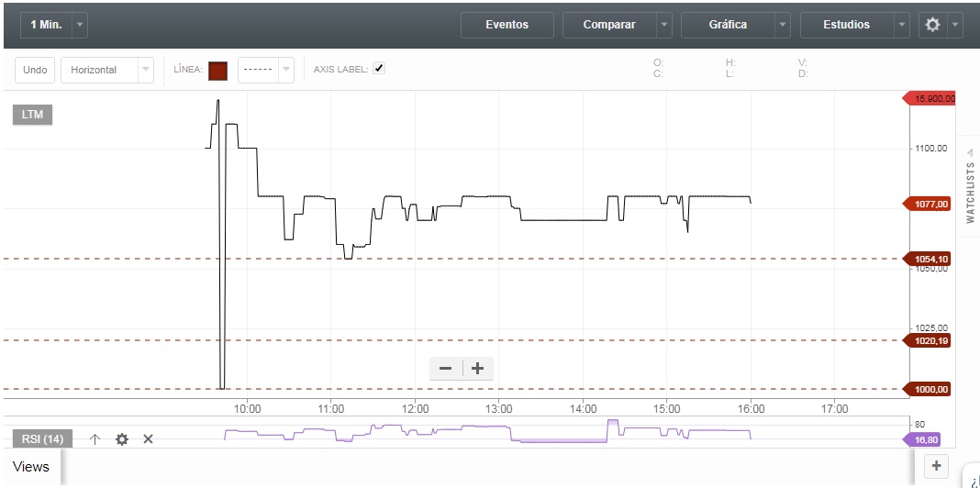Add a new view with plus button
This screenshot has width=980, height=488.
point(936,466)
